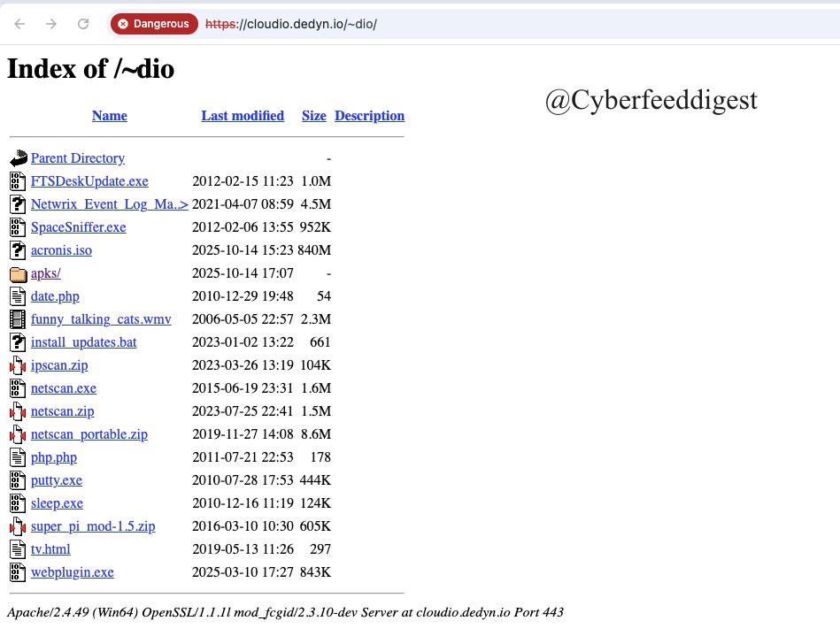Click the text-file icon beside tv.html
This screenshot has height=644, width=840.
18,549
